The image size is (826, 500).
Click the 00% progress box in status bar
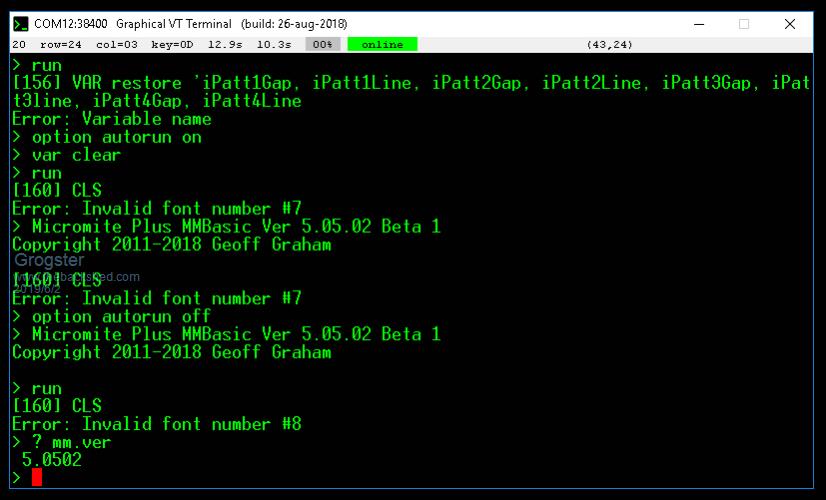[322, 45]
